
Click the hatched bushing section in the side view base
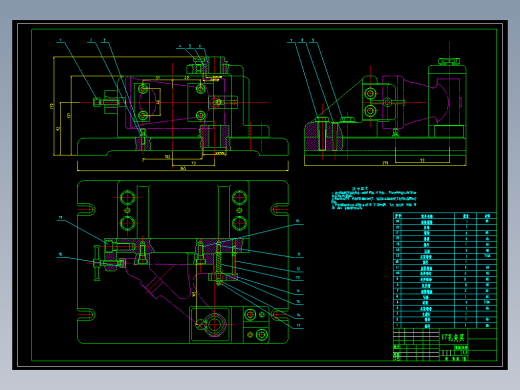[323, 136]
